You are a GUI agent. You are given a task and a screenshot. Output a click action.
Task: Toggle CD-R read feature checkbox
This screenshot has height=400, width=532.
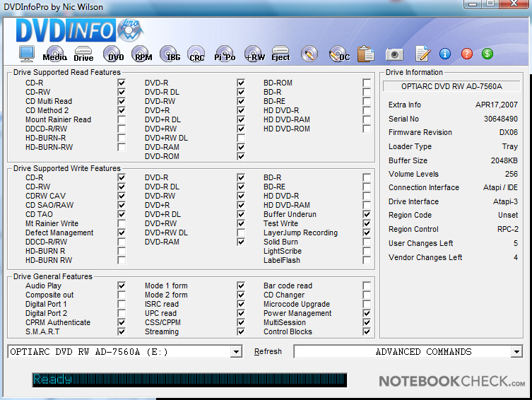(x=122, y=83)
